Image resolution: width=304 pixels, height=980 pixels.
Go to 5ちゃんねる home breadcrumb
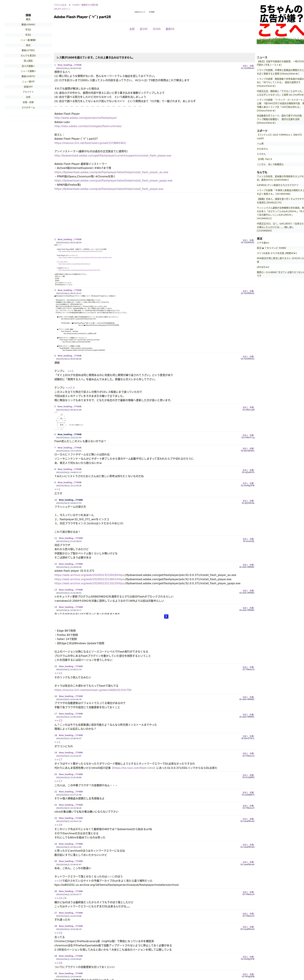coord(60,5)
